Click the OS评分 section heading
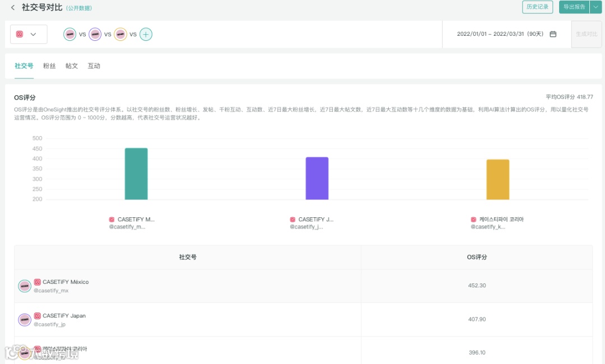Viewport: 605px width, 364px height. [x=25, y=97]
